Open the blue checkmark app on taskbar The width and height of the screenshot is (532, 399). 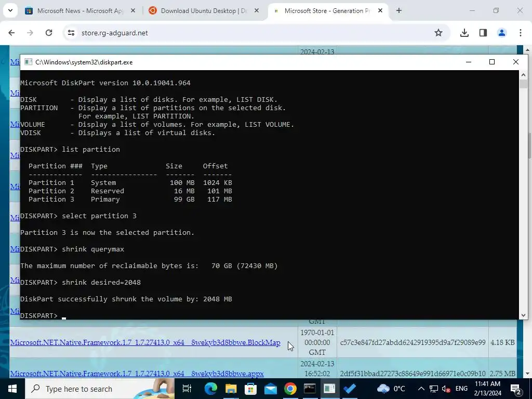[350, 389]
